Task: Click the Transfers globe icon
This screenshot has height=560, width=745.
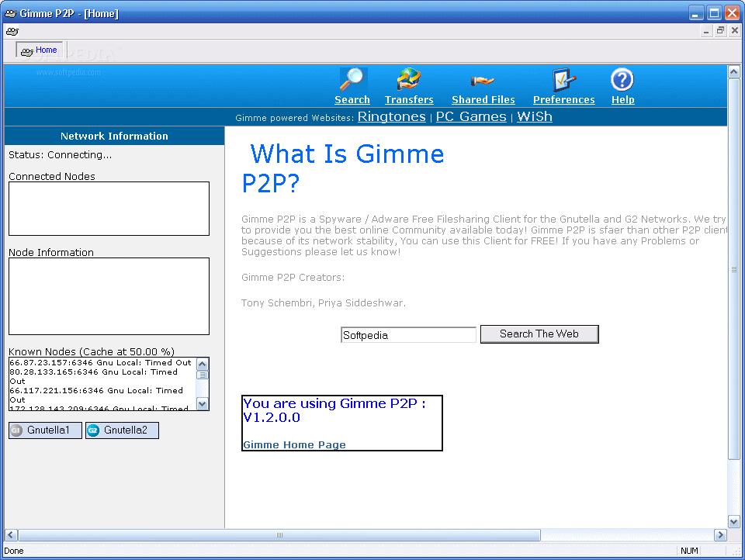Action: coord(409,79)
